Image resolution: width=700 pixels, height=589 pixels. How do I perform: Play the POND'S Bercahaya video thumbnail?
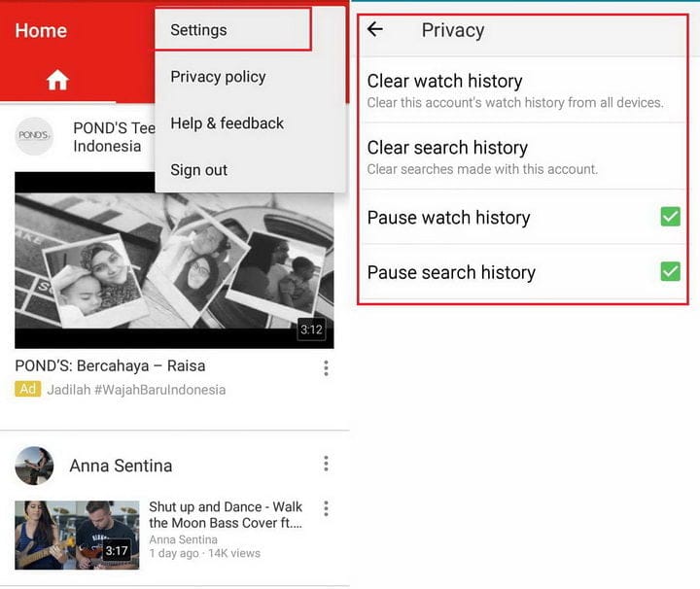[174, 260]
